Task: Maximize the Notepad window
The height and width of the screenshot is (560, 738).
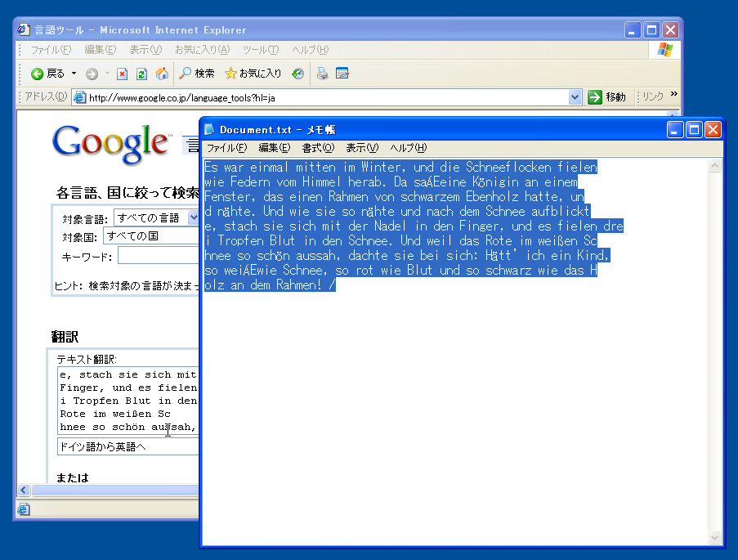Action: click(x=694, y=129)
